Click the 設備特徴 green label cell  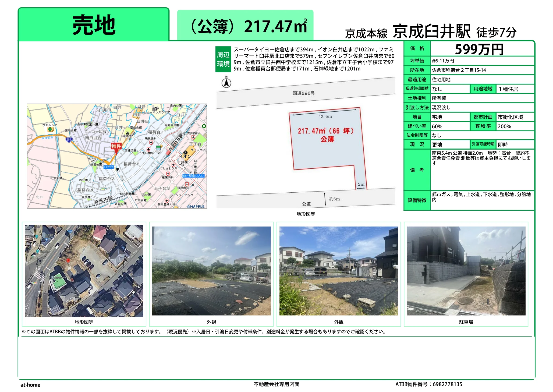click(x=417, y=200)
